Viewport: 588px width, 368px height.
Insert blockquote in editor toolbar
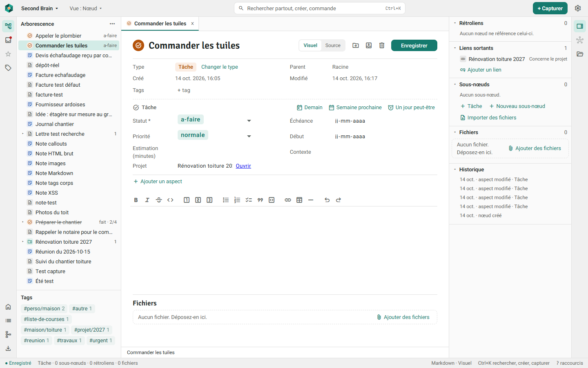(260, 200)
